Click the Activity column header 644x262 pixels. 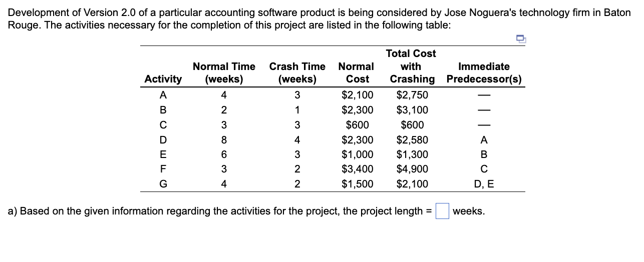point(163,79)
